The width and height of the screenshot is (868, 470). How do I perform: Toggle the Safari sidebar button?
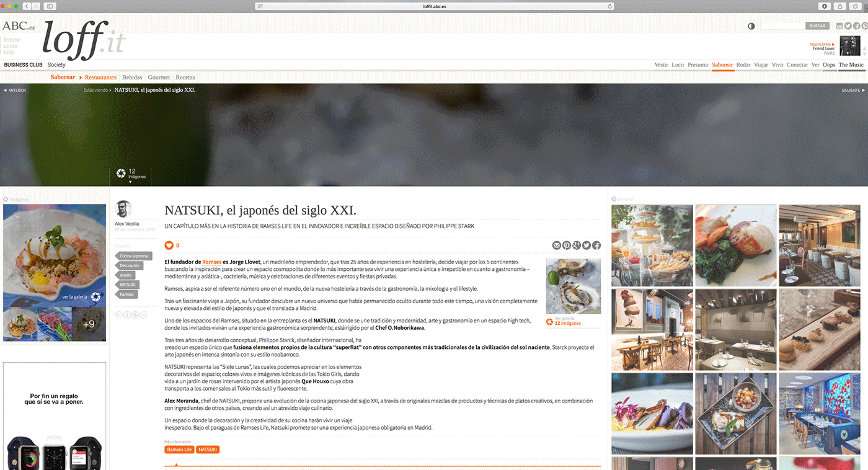[x=50, y=6]
